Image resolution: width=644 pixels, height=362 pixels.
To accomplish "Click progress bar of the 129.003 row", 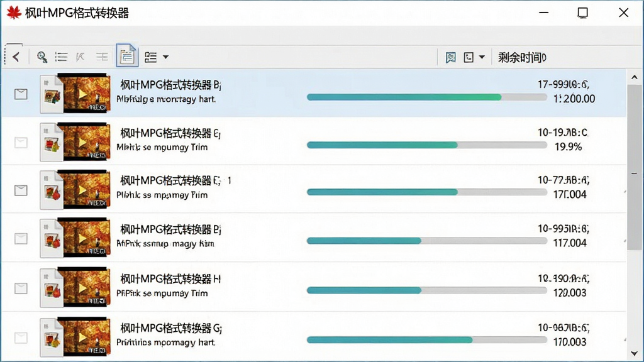I will tap(427, 290).
